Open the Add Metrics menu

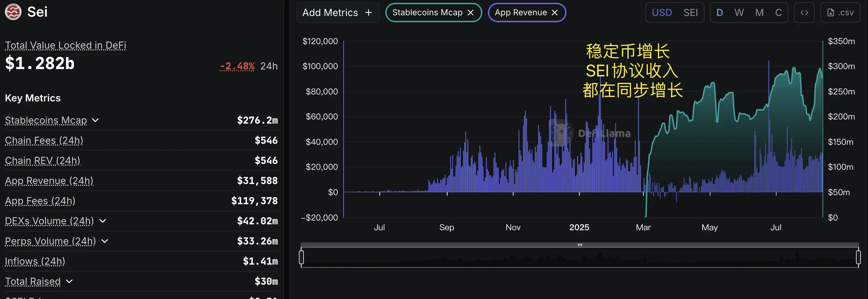(x=337, y=13)
